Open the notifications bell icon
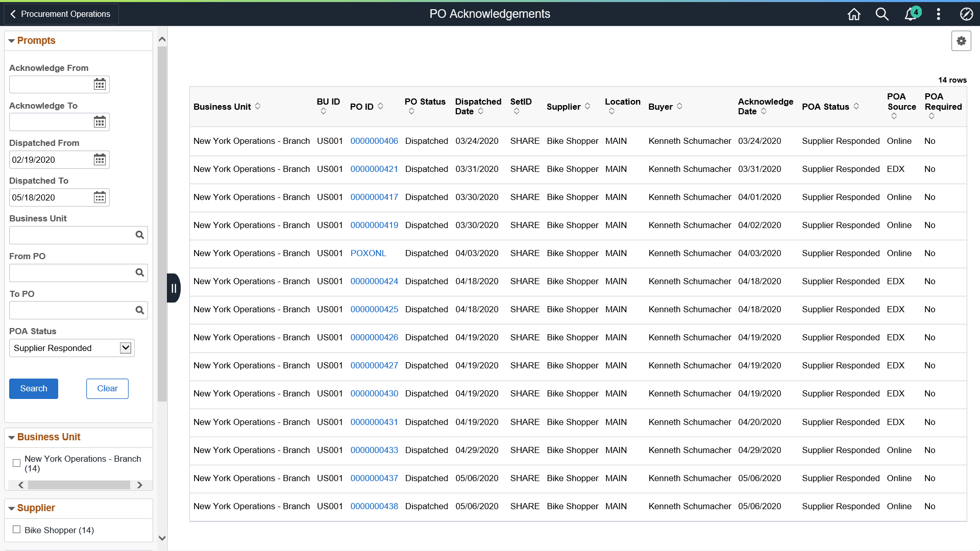Screen dimensions: 980x551 (x=911, y=14)
